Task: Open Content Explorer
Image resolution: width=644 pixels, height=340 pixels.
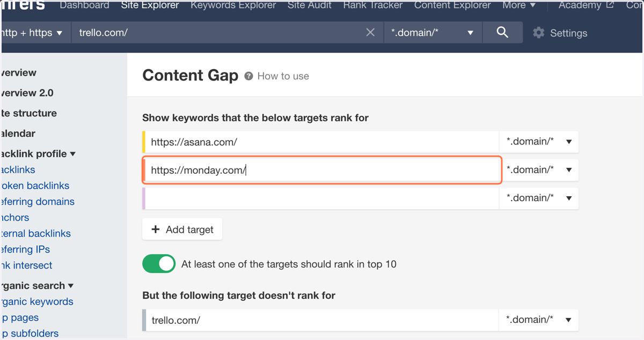Action: [x=452, y=5]
